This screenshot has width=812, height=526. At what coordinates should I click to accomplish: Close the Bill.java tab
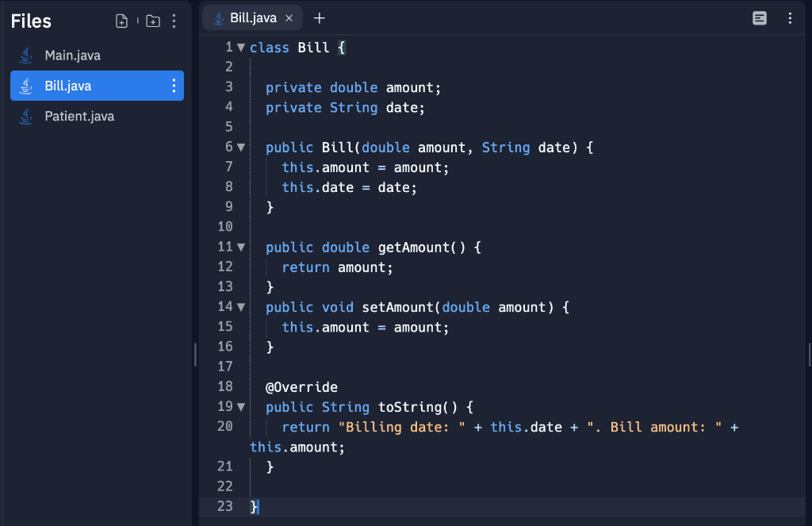tap(288, 17)
